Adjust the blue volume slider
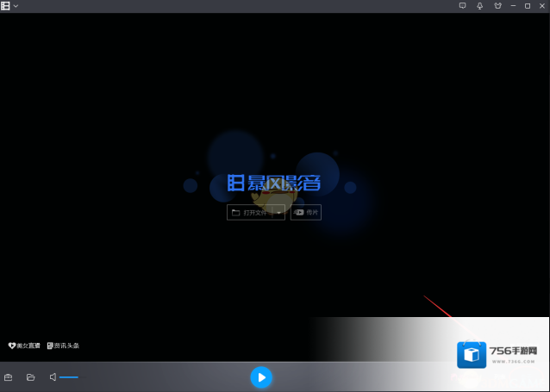This screenshot has height=392, width=550. click(69, 377)
